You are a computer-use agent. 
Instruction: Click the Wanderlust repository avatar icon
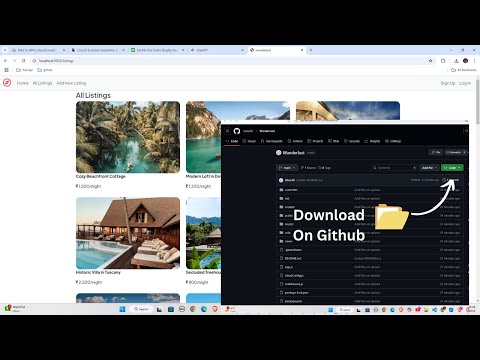click(x=279, y=153)
